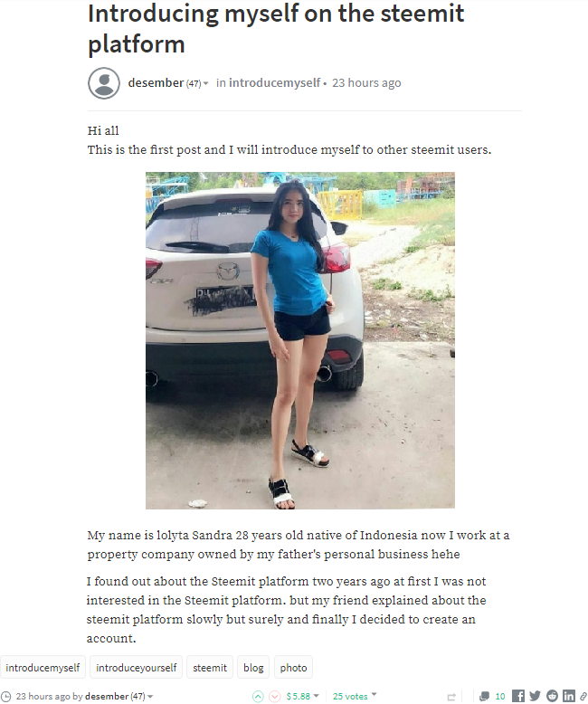588x704 pixels.
Task: Expand the $5.88 payout dropdown
Action: 317,696
